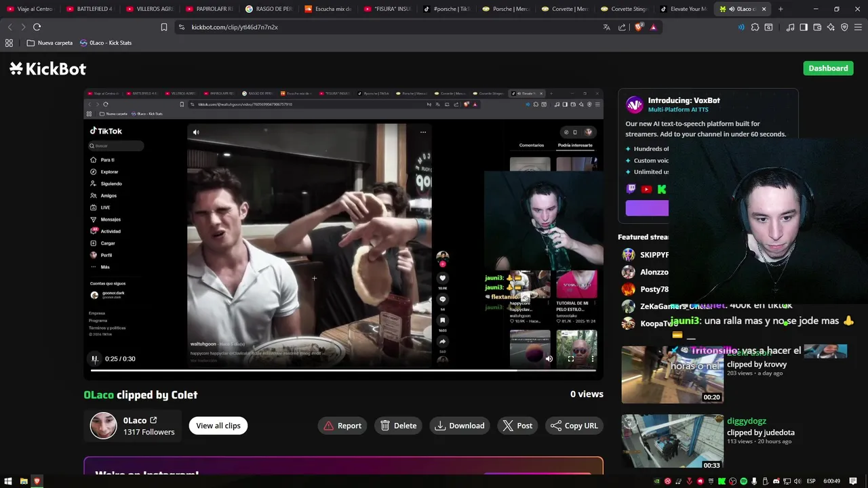Share this page icon
The height and width of the screenshot is (488, 868).
click(622, 27)
